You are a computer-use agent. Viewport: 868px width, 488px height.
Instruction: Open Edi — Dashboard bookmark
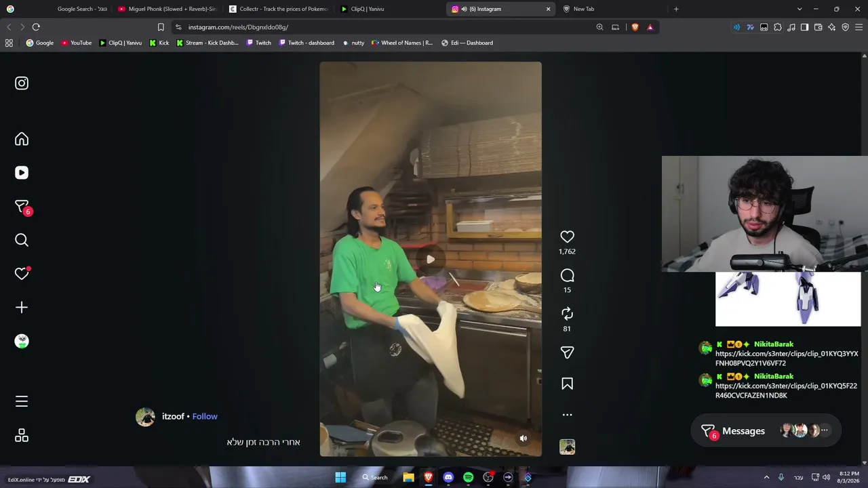(x=467, y=43)
